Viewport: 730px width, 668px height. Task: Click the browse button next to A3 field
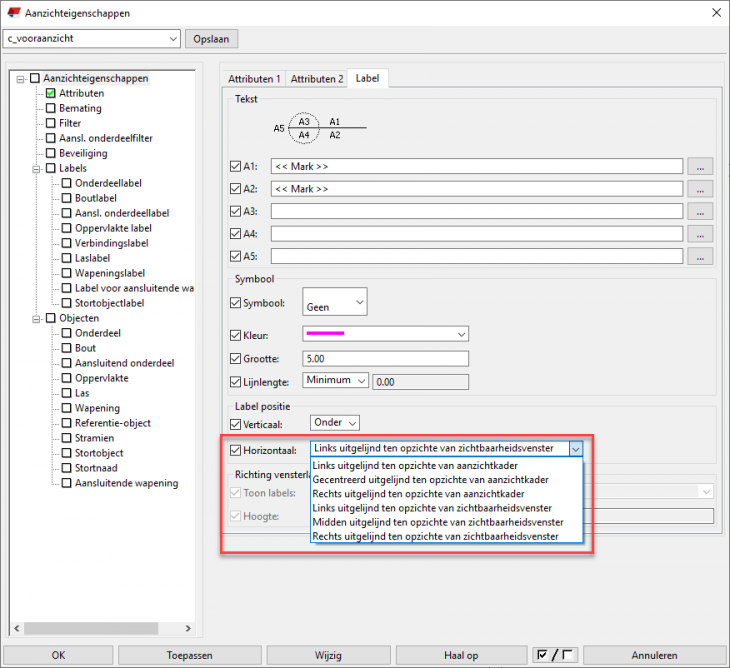[700, 211]
